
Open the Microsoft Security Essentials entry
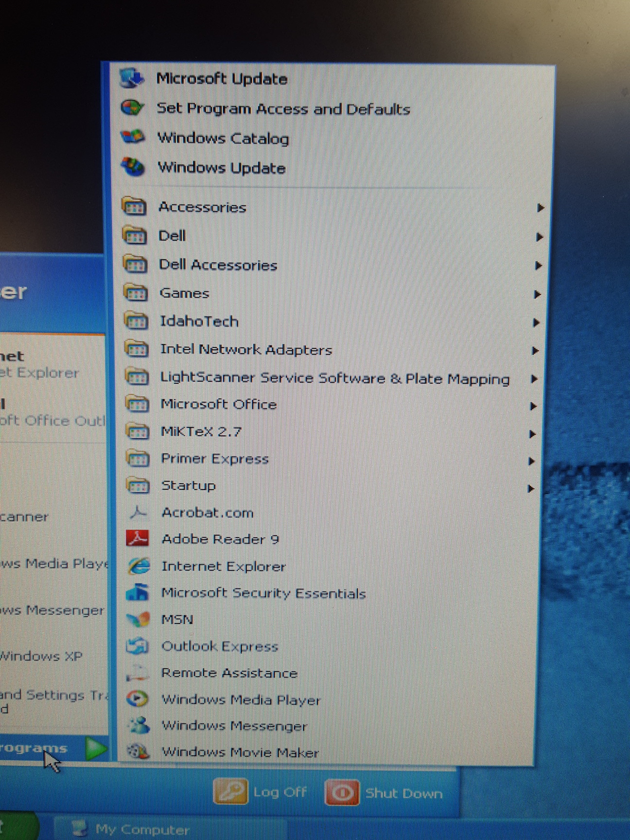coord(263,593)
